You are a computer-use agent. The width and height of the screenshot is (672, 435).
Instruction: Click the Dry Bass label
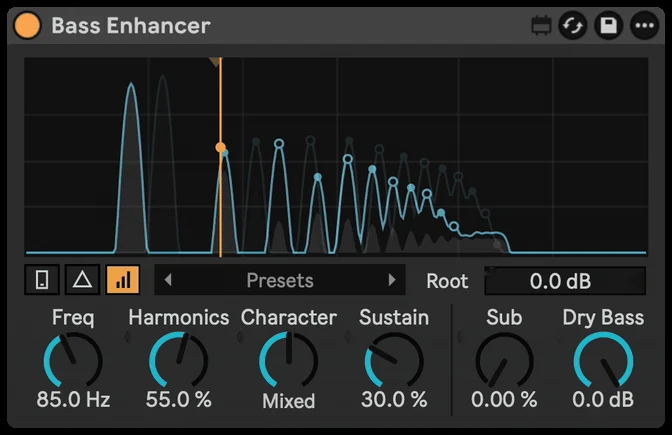(x=603, y=318)
